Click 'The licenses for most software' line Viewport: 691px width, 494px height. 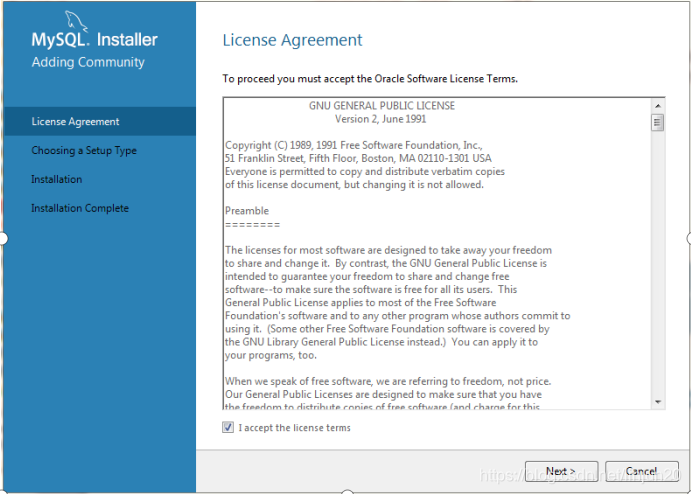[x=388, y=250]
